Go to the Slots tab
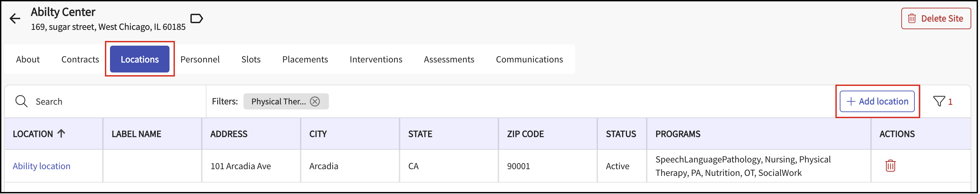 (251, 59)
